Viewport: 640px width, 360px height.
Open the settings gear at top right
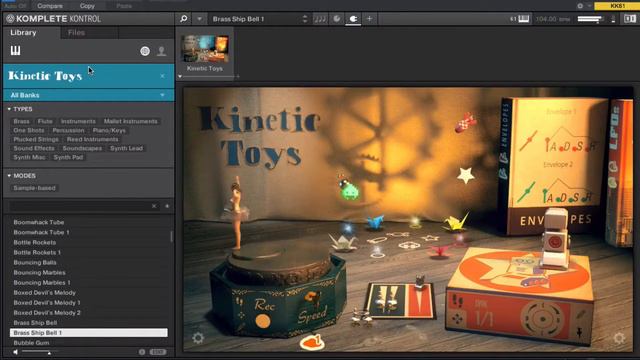point(580,6)
